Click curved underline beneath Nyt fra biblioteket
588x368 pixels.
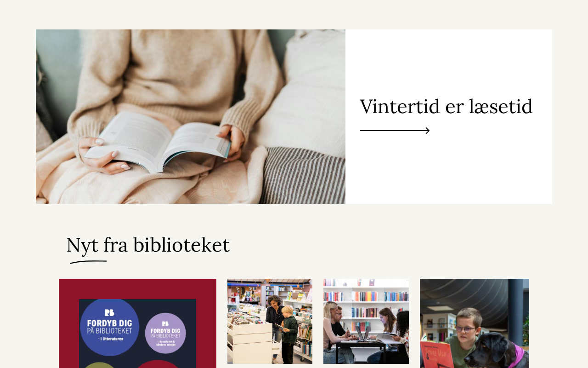coord(88,262)
